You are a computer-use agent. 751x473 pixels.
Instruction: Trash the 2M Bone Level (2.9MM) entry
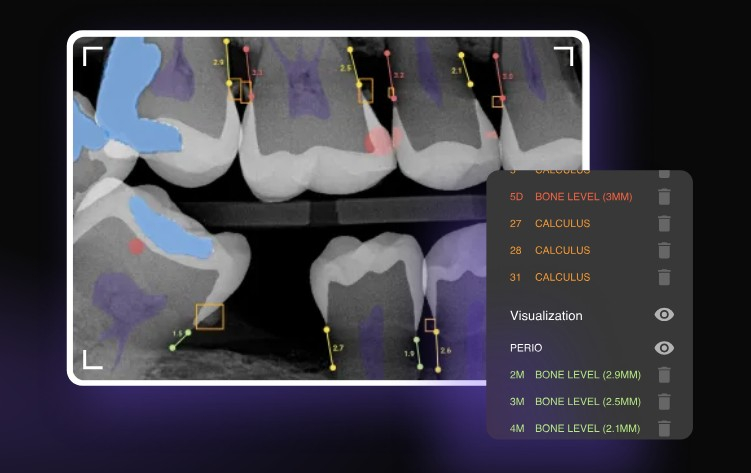[664, 375]
